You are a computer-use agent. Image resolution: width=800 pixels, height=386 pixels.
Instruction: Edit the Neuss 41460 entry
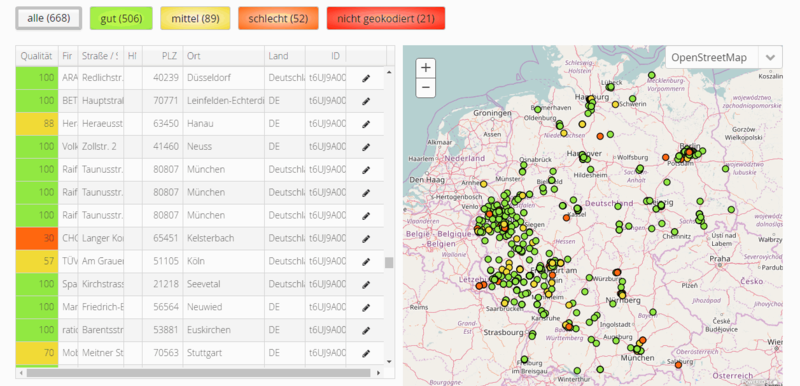click(366, 147)
